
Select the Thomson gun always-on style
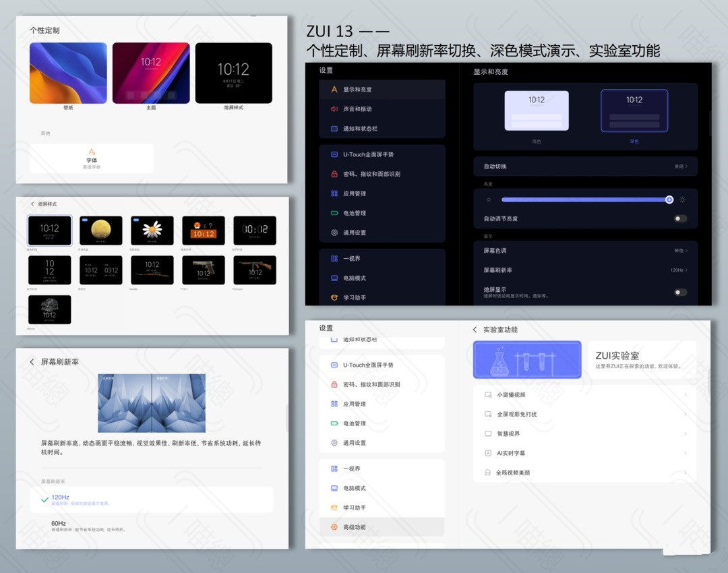click(255, 270)
